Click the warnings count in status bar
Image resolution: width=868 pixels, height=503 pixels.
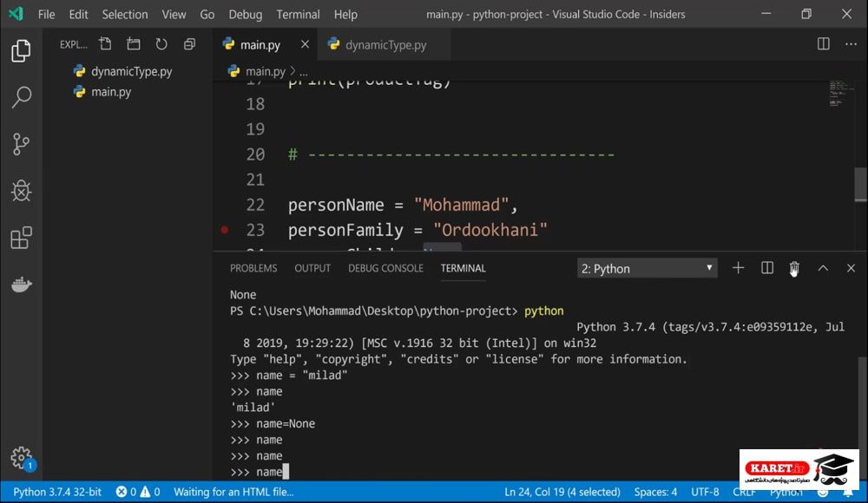coord(150,492)
